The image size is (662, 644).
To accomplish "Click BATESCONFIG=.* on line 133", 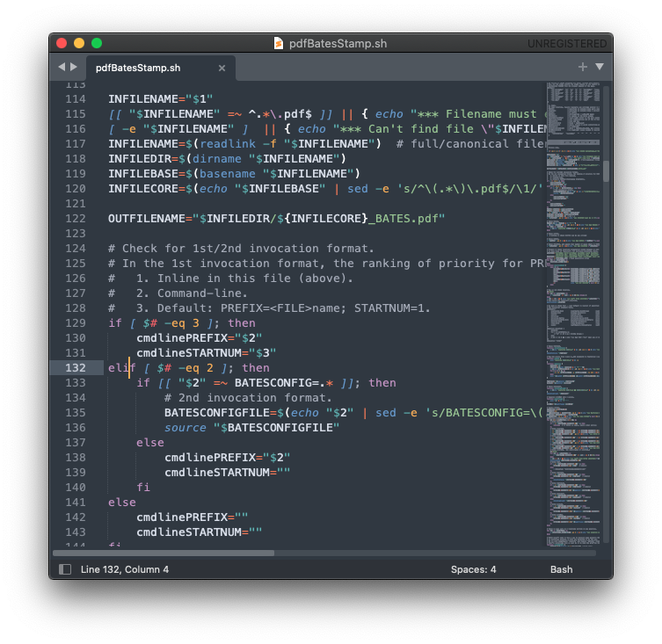I will pyautogui.click(x=284, y=383).
